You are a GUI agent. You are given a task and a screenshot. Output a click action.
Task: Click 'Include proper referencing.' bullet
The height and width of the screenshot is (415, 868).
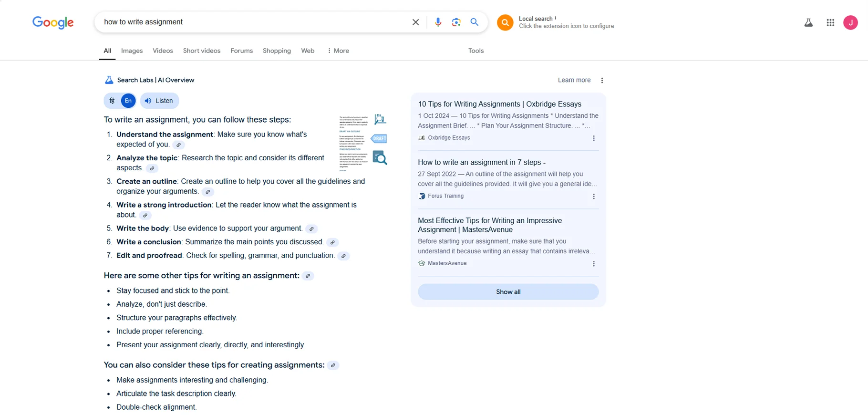tap(160, 331)
